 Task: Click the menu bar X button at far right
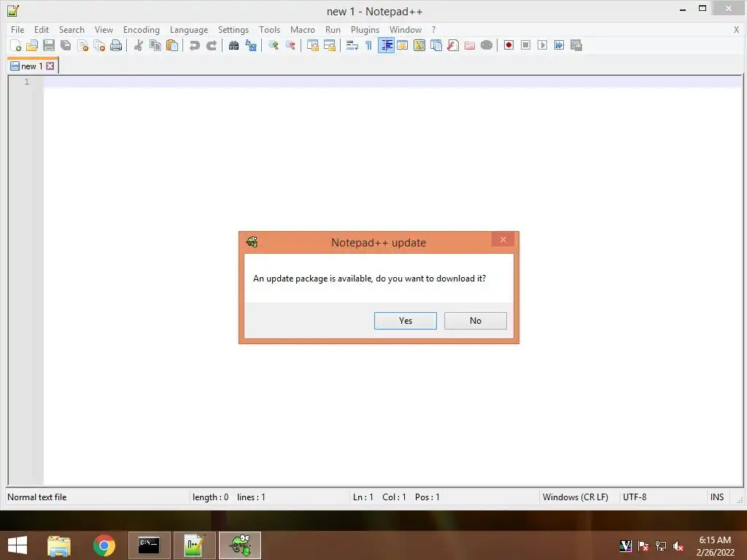point(736,29)
